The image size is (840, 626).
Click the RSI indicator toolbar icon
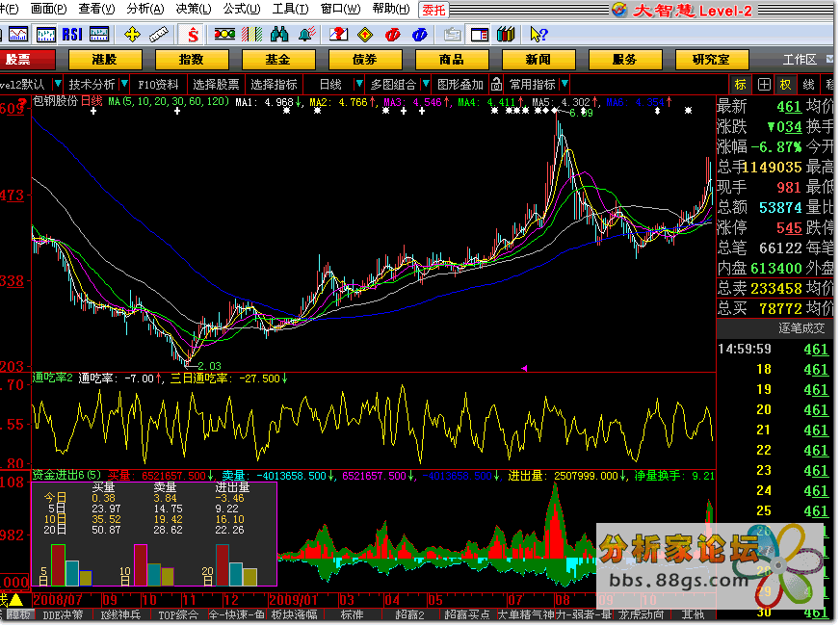[72, 35]
